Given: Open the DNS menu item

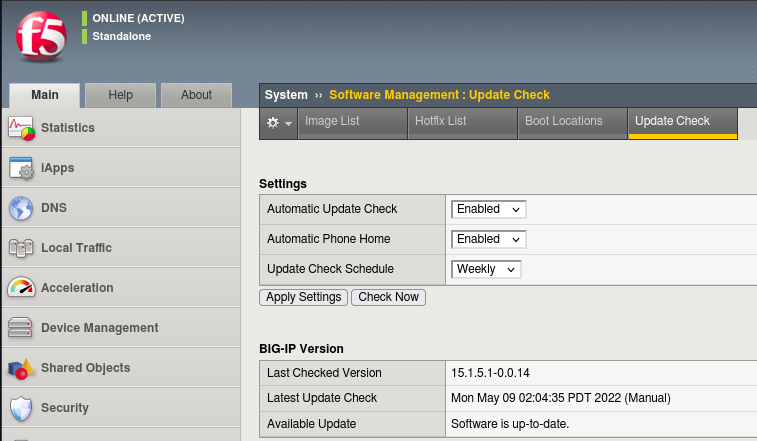Looking at the screenshot, I should click(x=121, y=208).
